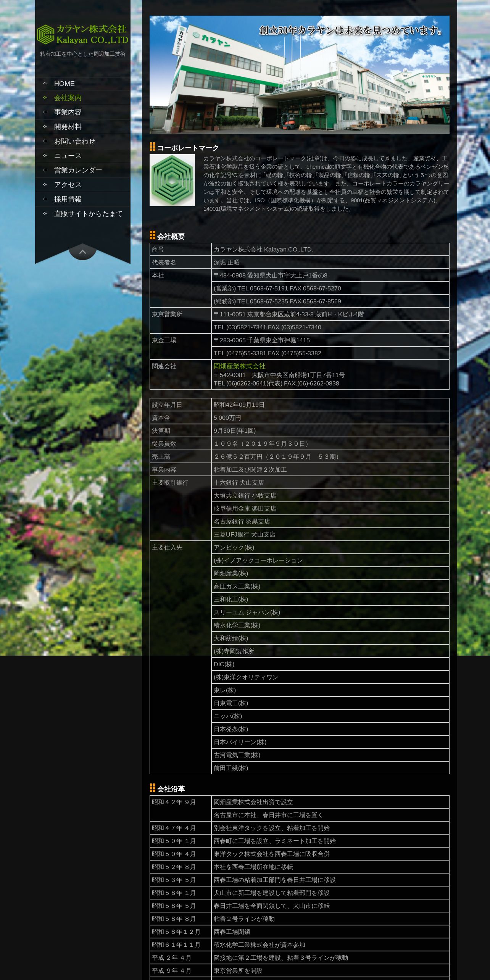This screenshot has height=980, width=490.
Task: Click the supplier スリーエム ジャパン(株) row
Action: (x=330, y=612)
